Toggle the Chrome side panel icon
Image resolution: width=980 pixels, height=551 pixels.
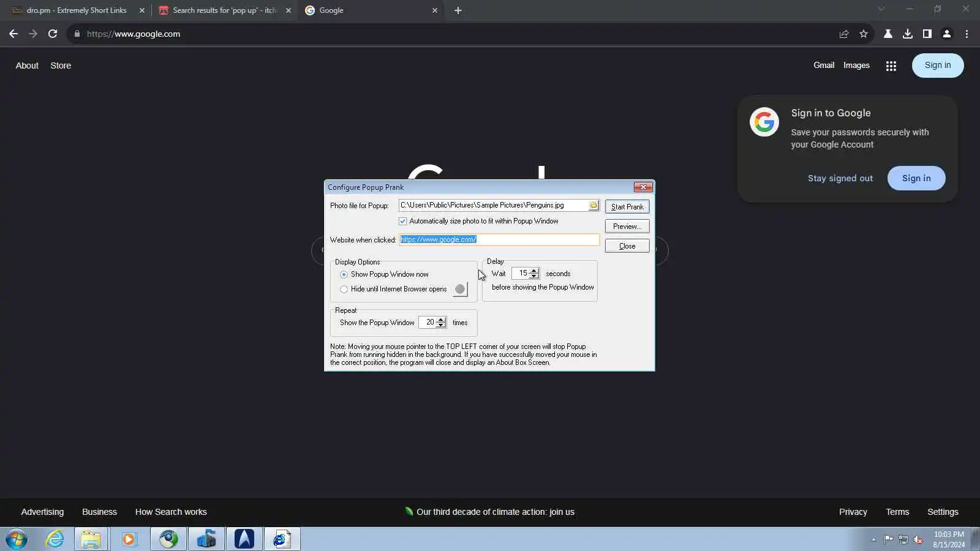coord(927,34)
